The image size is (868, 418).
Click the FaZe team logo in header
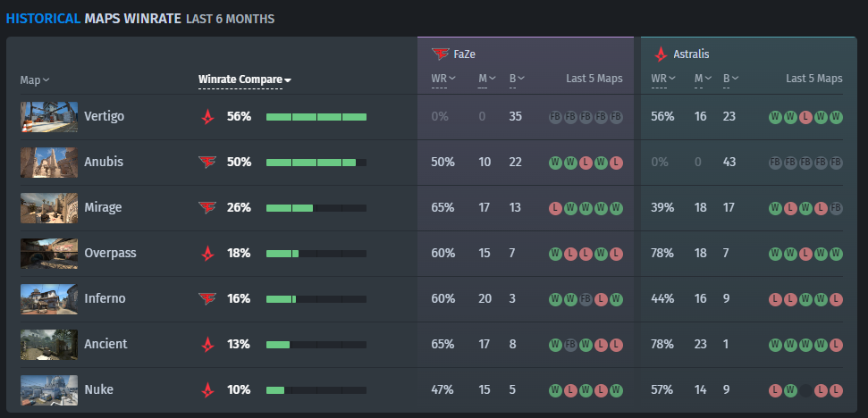point(441,54)
